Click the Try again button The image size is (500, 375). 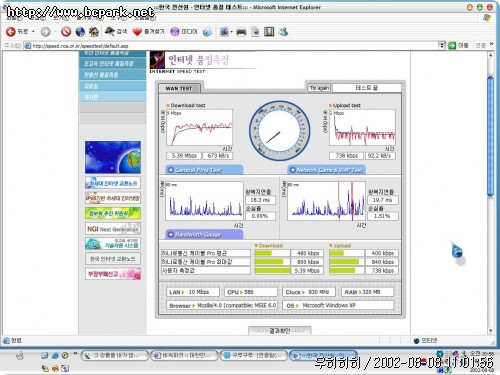(x=319, y=88)
